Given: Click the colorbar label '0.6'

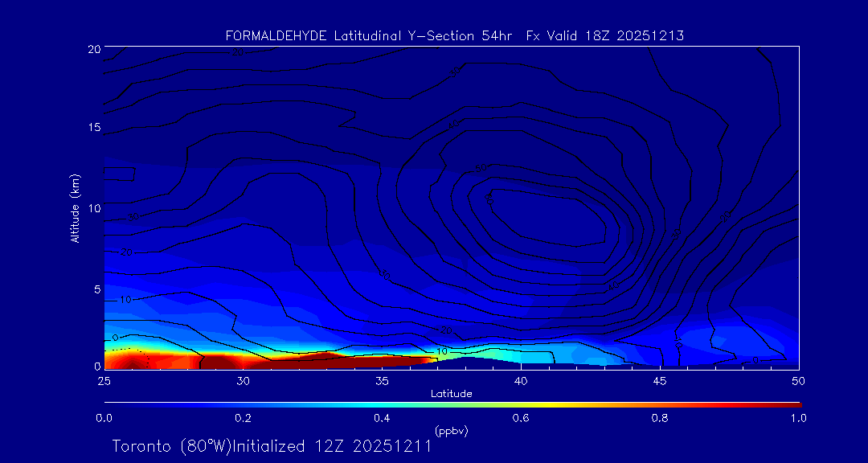Looking at the screenshot, I should (521, 418).
